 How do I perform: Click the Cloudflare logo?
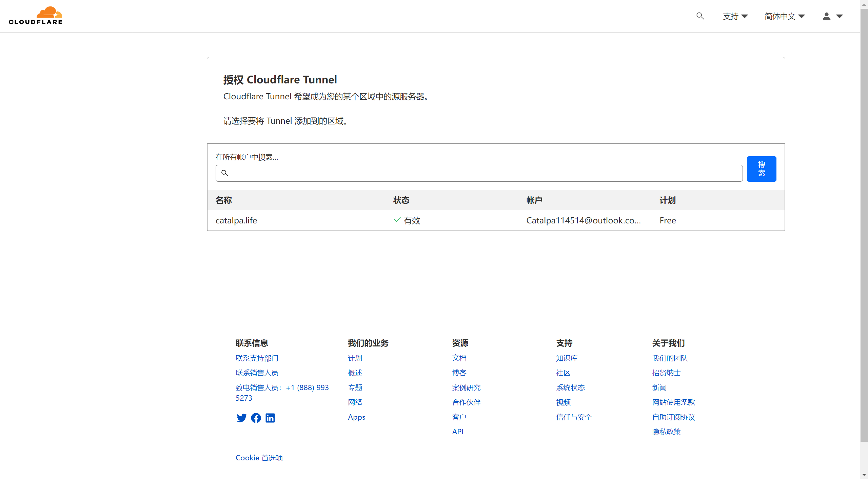36,16
